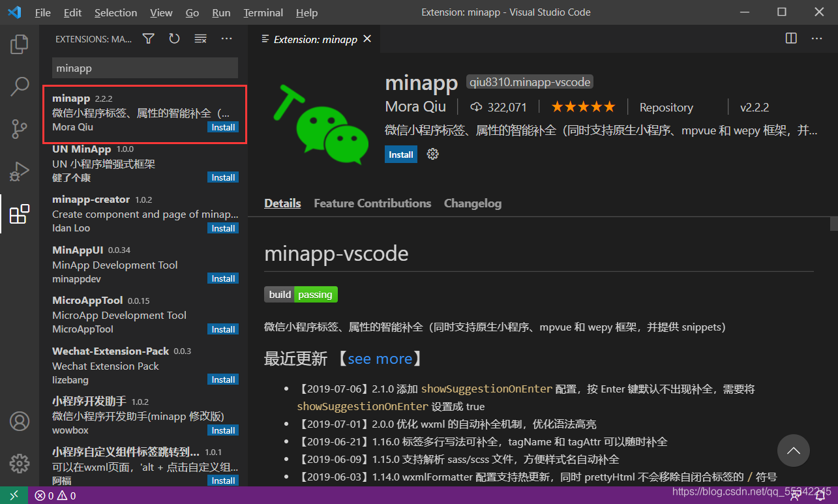Select the MicroAppTool list entry
838x504 pixels.
coord(145,315)
